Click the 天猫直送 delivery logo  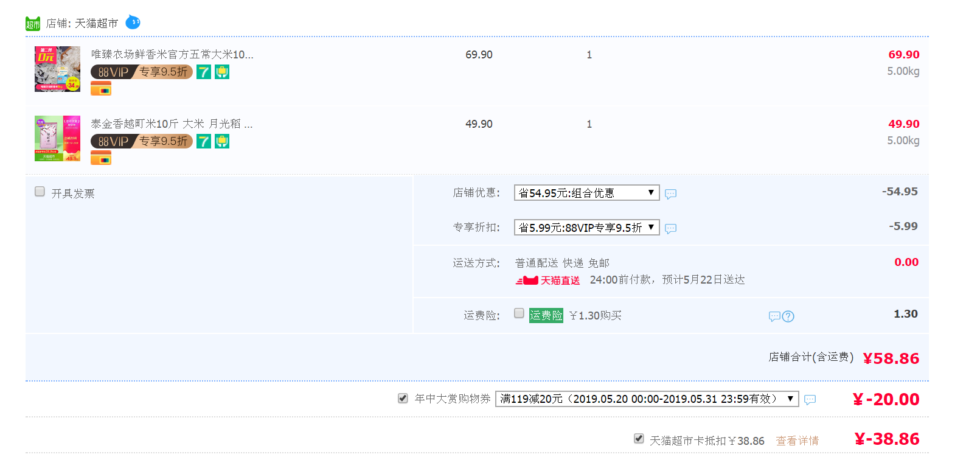(x=547, y=281)
